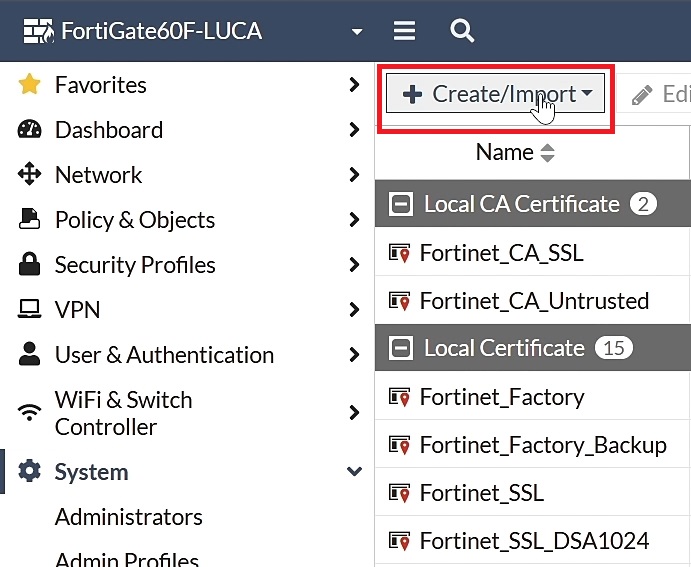Click the Edit pencil icon
Screen dimensions: 691x567
[x=642, y=95]
